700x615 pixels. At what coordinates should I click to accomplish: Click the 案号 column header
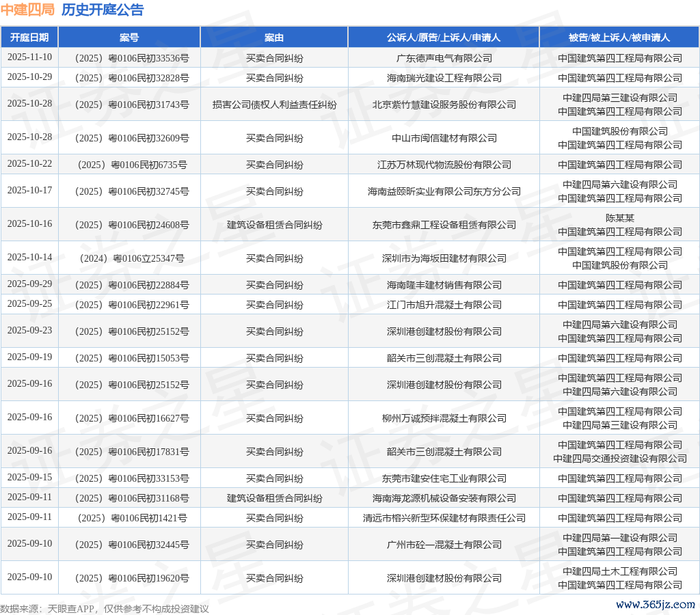[129, 38]
